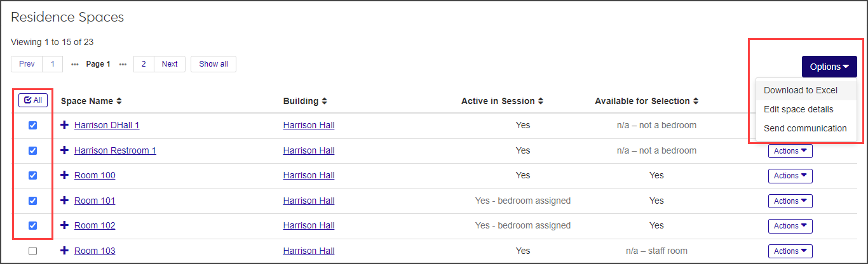This screenshot has height=264, width=868.
Task: Uncheck the Harrison DHall 1 checkbox
Action: (32, 125)
